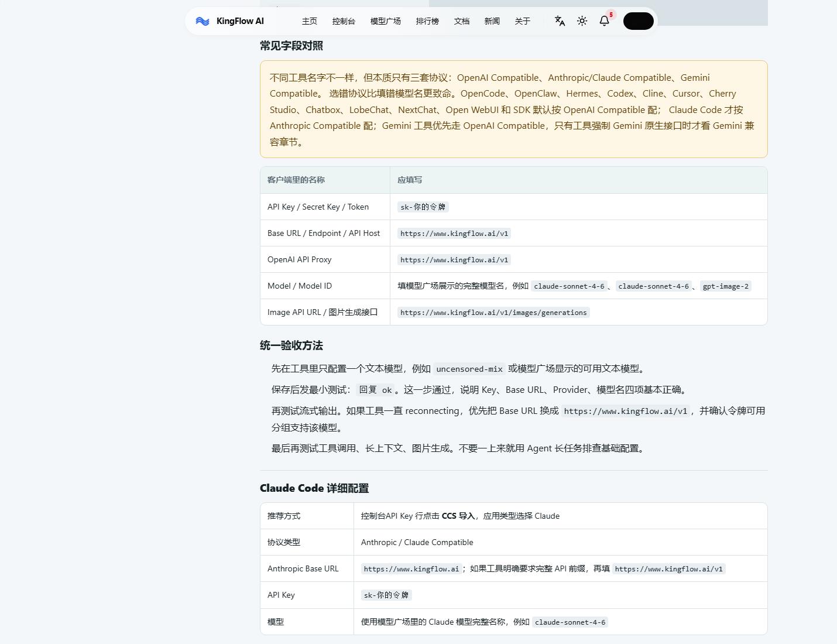Open the 排行榜 nav item

[427, 21]
